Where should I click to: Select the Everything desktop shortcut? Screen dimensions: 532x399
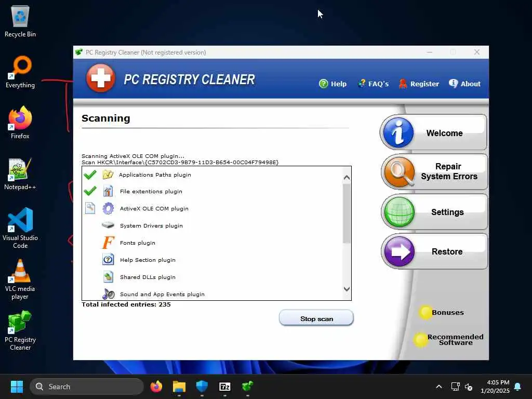pyautogui.click(x=20, y=72)
